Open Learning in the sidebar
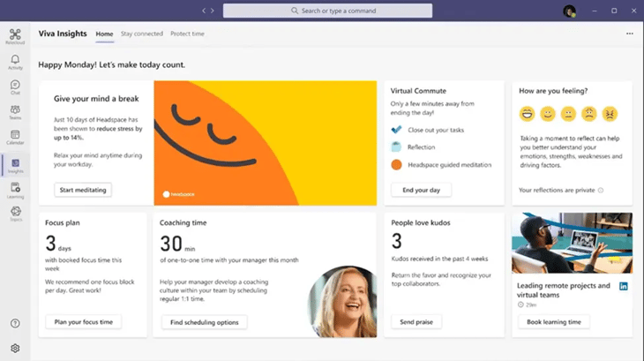The height and width of the screenshot is (361, 644). point(15,189)
